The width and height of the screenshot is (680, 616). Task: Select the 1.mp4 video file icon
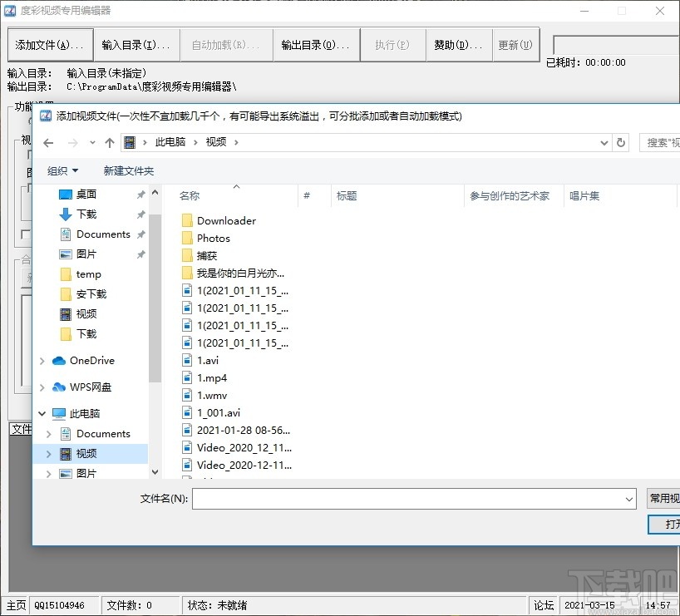pos(186,377)
